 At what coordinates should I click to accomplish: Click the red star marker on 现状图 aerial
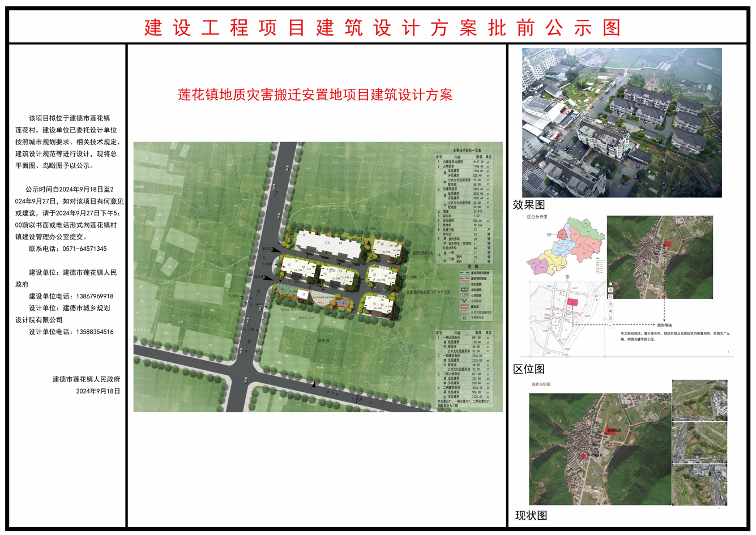click(x=583, y=455)
